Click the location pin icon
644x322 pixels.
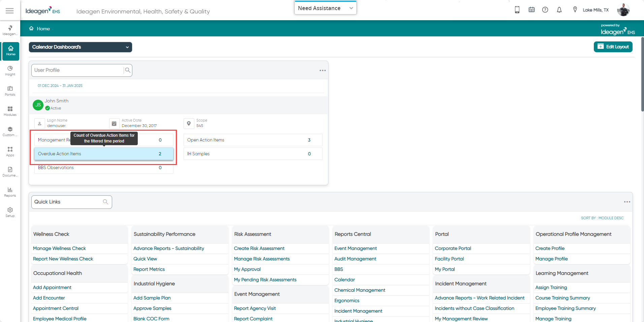(575, 10)
